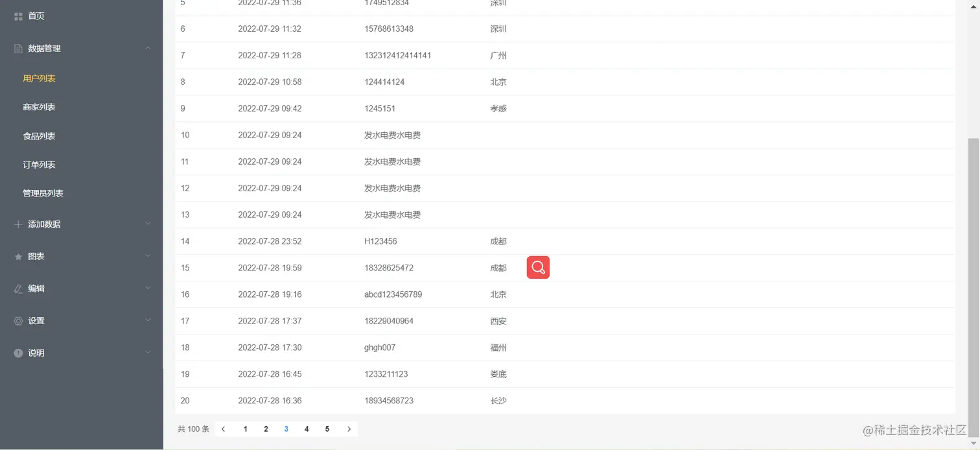980x450 pixels.
Task: Collapse the 数据管理 submenu arrow
Action: pos(148,48)
